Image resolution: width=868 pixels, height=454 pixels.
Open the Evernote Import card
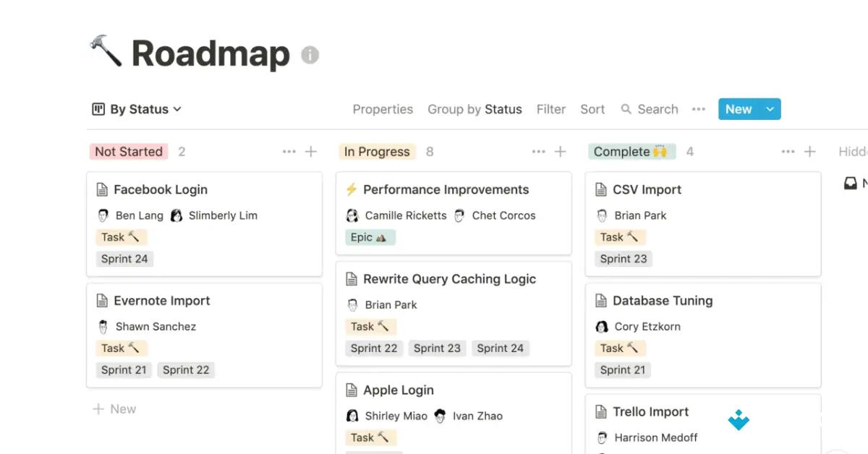[162, 301]
